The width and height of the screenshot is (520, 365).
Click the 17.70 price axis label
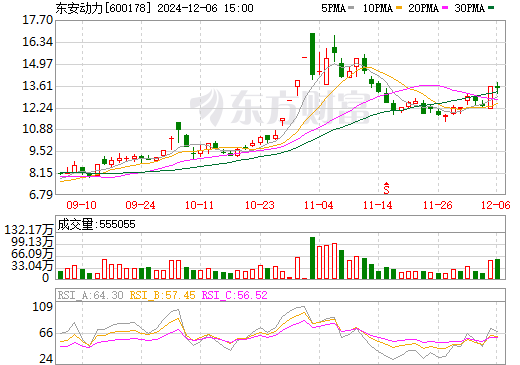[37, 20]
